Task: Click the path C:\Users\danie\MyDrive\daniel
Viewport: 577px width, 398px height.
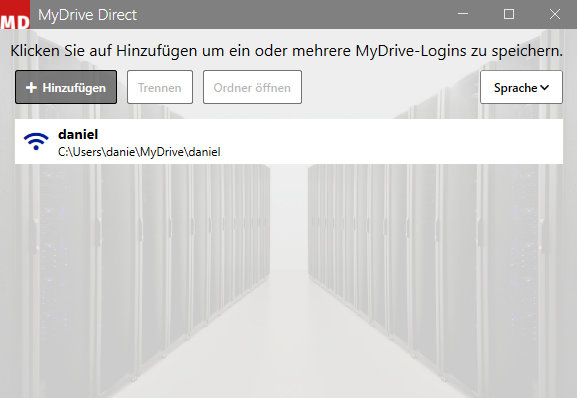Action: 139,152
